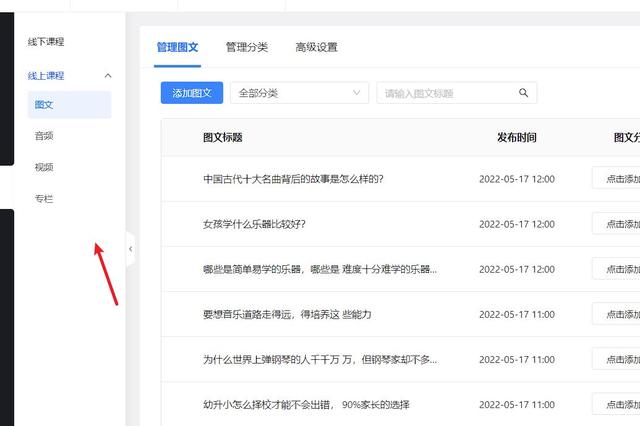The height and width of the screenshot is (426, 640).
Task: Collapse the sidebar with the arrow handle
Action: tap(130, 249)
